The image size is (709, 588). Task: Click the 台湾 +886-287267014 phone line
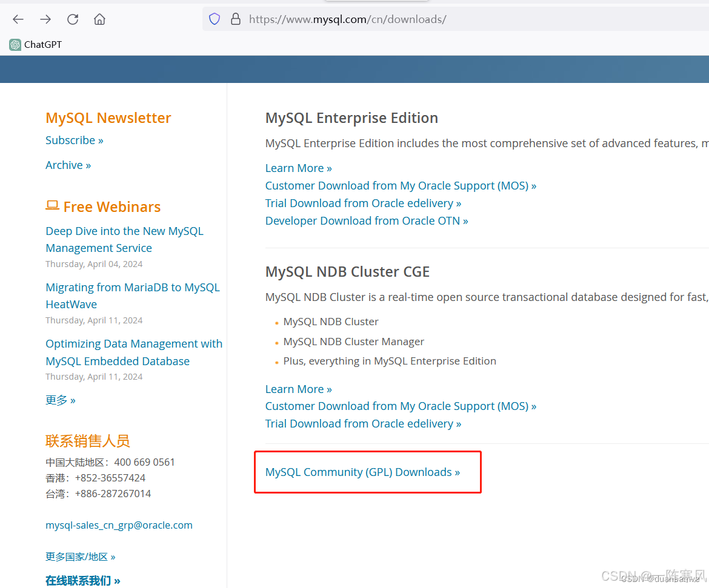[98, 494]
